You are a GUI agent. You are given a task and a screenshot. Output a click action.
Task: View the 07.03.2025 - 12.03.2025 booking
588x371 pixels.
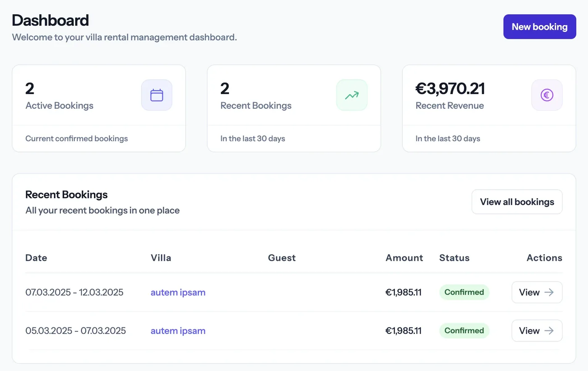coord(537,292)
